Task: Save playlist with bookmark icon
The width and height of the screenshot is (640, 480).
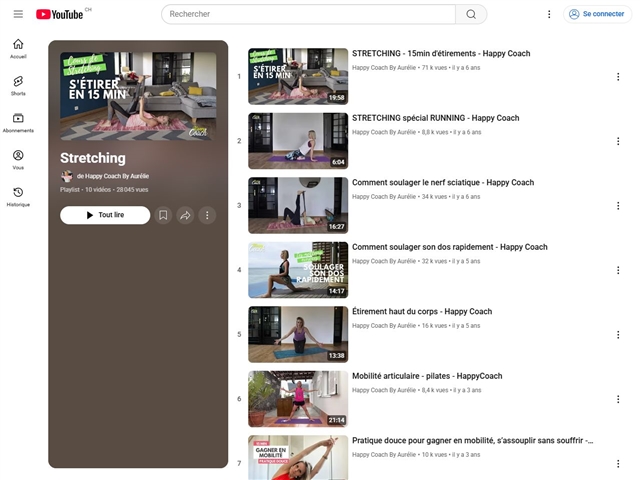Action: (163, 215)
